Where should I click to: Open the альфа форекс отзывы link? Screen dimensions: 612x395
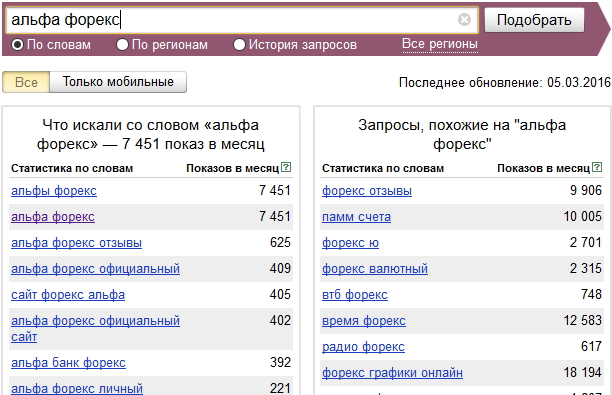tap(76, 243)
